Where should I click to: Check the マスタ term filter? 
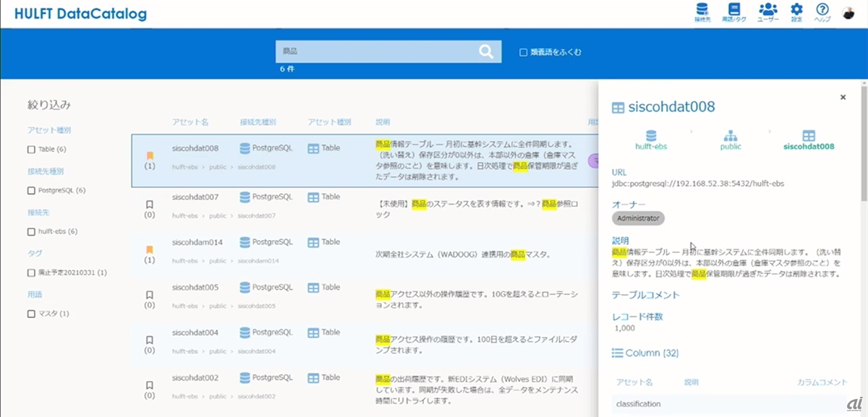click(x=31, y=314)
